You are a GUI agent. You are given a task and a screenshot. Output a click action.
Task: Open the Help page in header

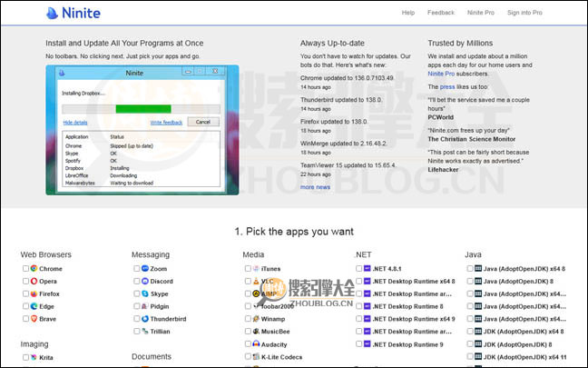click(x=408, y=13)
